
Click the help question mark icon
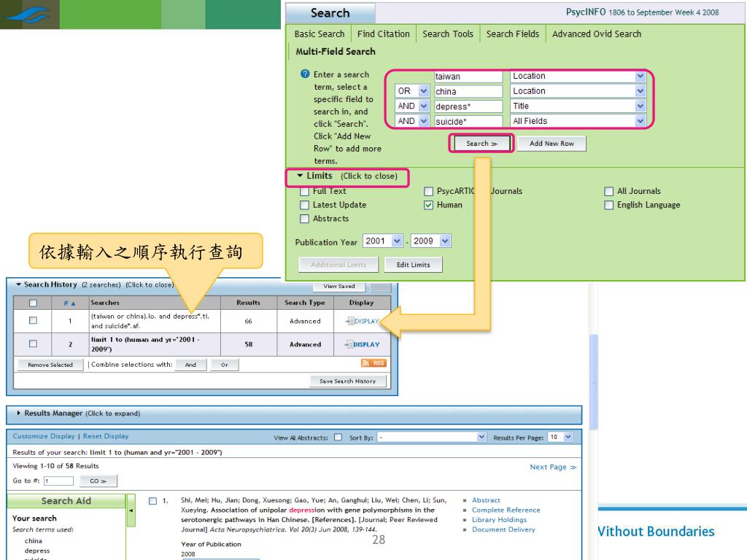point(305,74)
